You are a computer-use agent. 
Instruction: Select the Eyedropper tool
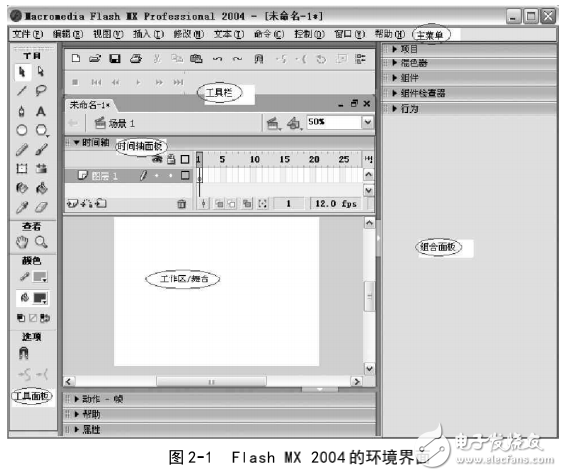click(22, 207)
